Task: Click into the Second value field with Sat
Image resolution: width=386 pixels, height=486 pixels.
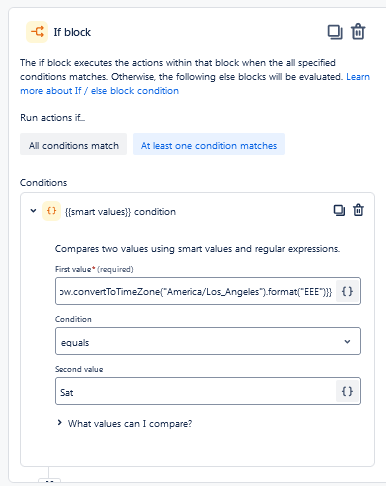Action: click(196, 391)
